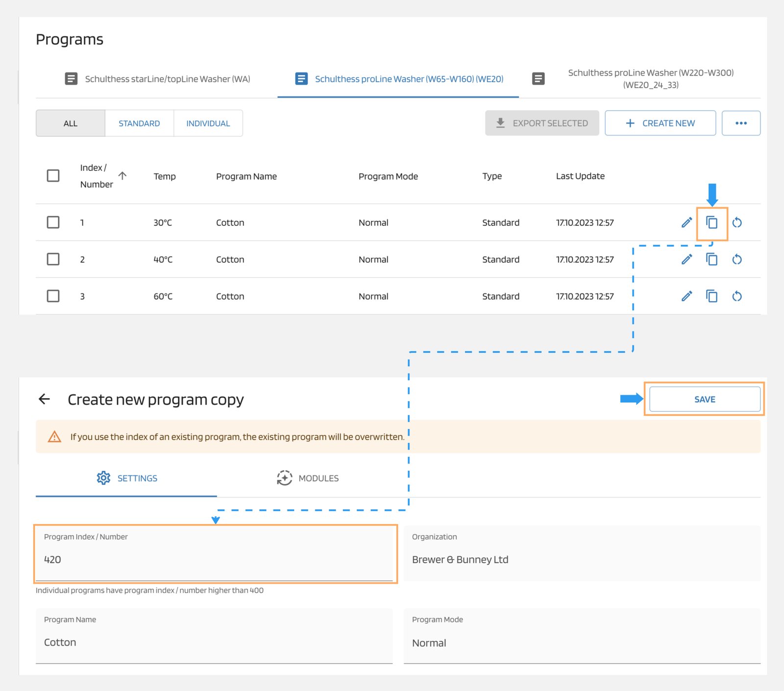The width and height of the screenshot is (784, 691).
Task: Switch to the MODULES tab
Action: tap(308, 478)
